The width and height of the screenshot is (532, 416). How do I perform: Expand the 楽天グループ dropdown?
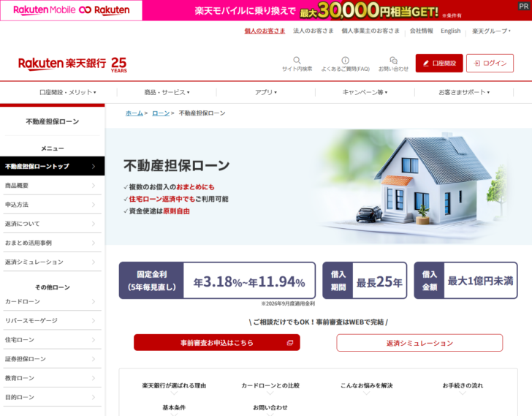491,31
